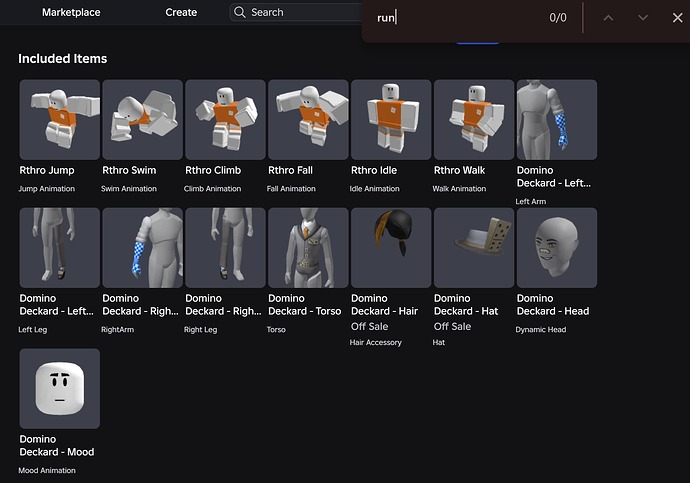Open Domino Deckard Right Leg thumbnail
Screen dimensions: 690x483
pos(225,248)
